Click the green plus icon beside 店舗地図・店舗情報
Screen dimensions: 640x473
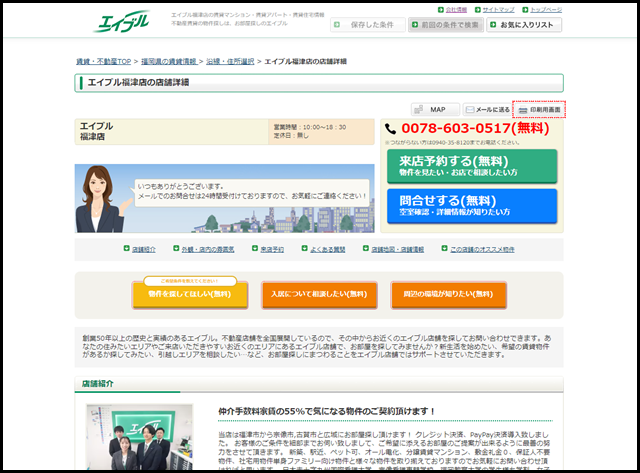366,248
